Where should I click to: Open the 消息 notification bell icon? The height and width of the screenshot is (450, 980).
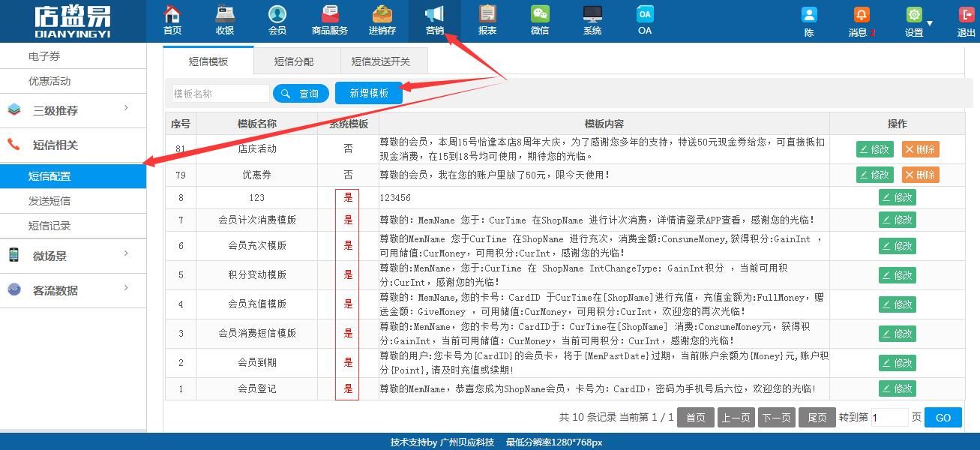point(862,15)
